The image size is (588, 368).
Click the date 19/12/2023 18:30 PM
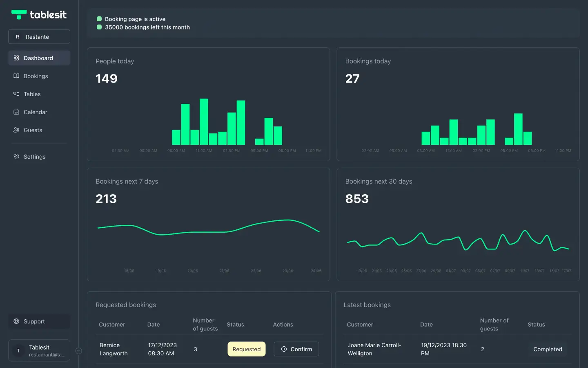click(444, 349)
